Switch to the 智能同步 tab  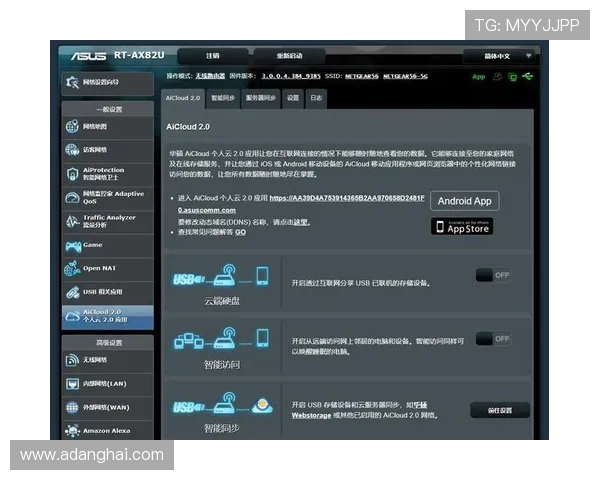[223, 98]
